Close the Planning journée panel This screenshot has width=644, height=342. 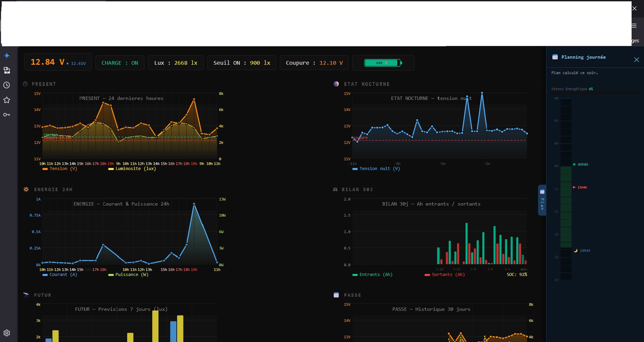636,60
